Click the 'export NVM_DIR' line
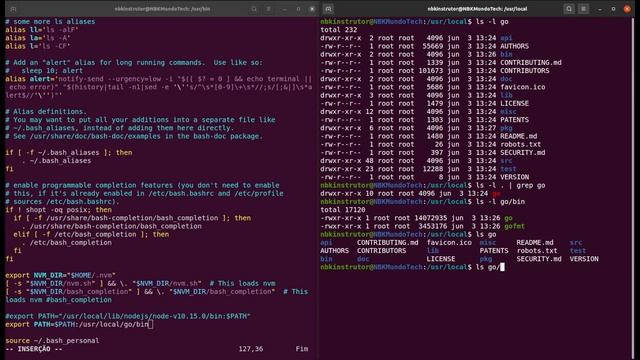Screen dimensions: 640x360 coord(60,276)
